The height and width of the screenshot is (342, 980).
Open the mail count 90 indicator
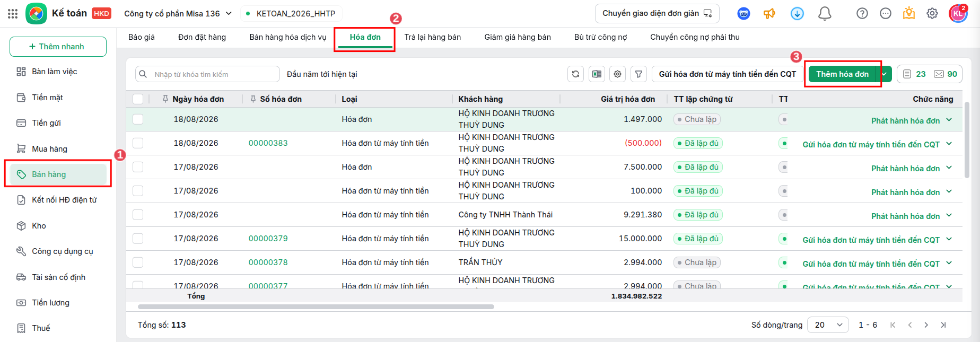(x=946, y=74)
